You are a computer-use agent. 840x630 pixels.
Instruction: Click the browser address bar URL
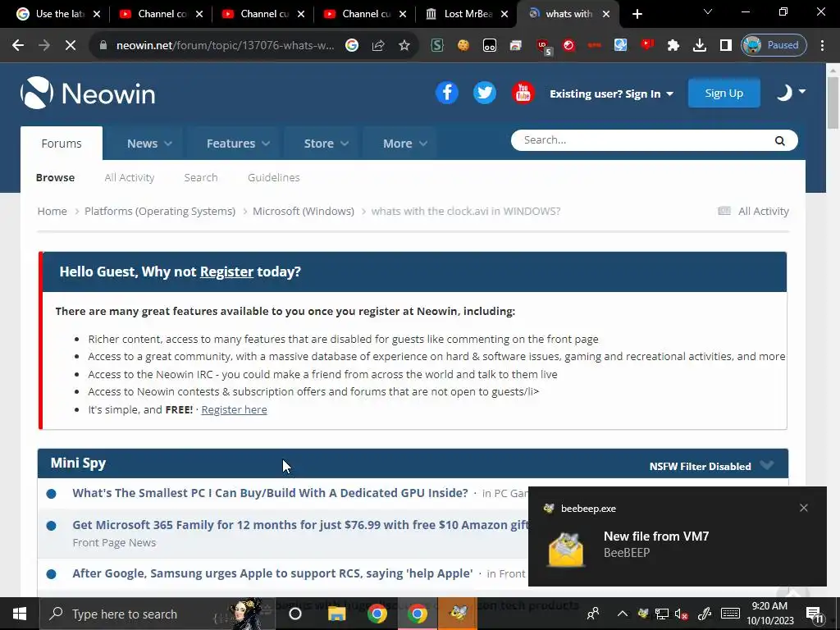225,46
